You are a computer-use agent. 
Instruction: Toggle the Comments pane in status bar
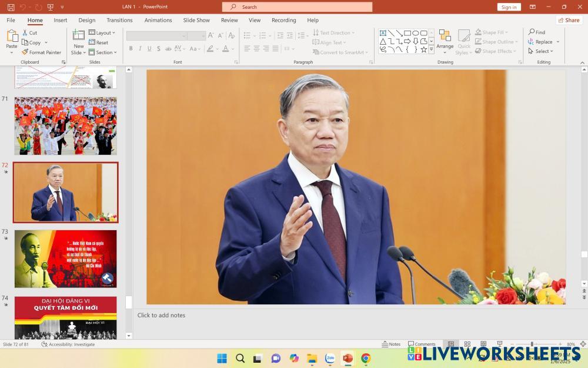tap(422, 344)
